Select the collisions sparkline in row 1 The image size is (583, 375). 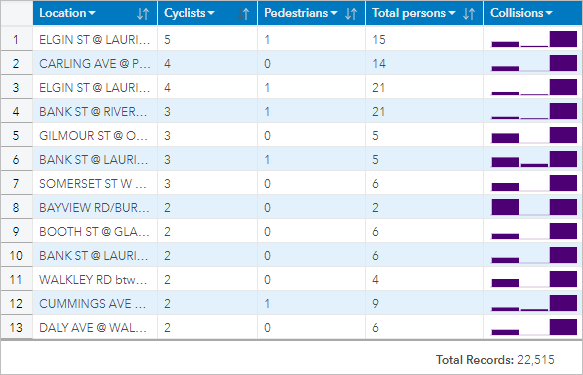(534, 39)
